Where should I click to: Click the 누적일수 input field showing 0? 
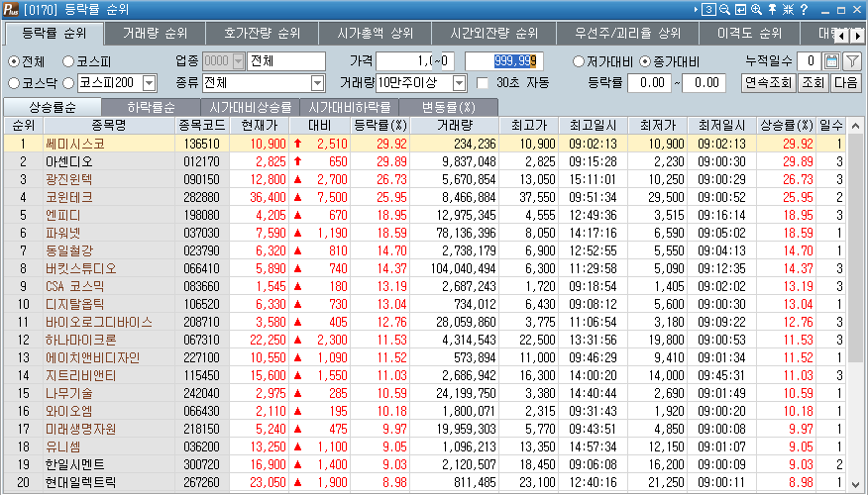(811, 60)
